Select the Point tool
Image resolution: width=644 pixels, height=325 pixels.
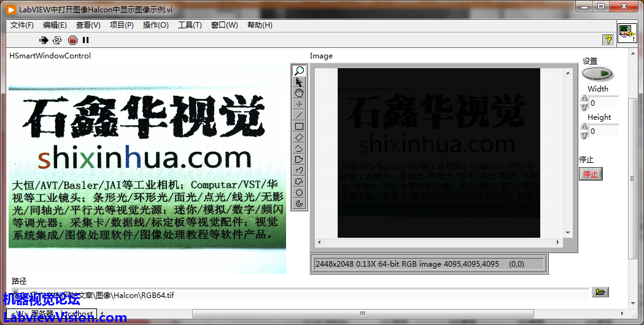tap(299, 104)
